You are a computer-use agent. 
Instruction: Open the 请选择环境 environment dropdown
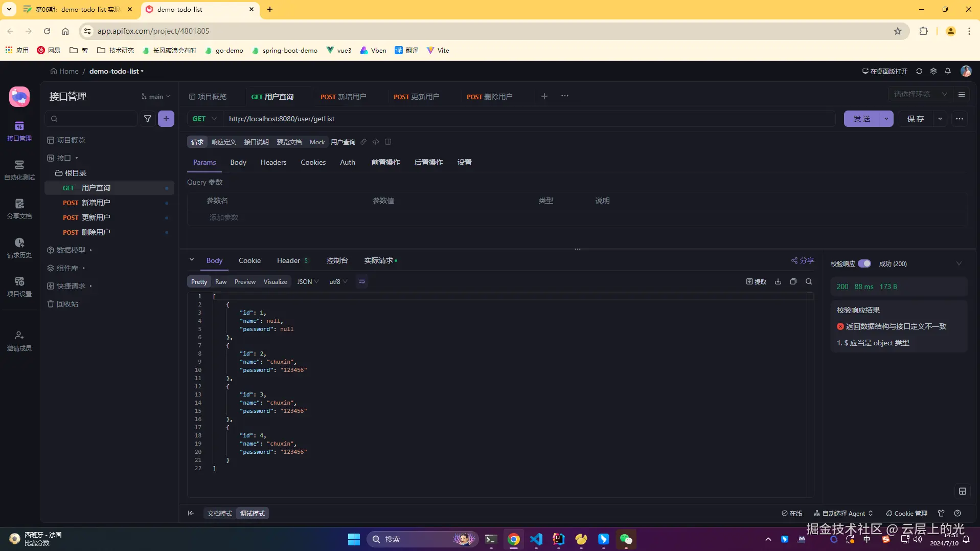(920, 94)
